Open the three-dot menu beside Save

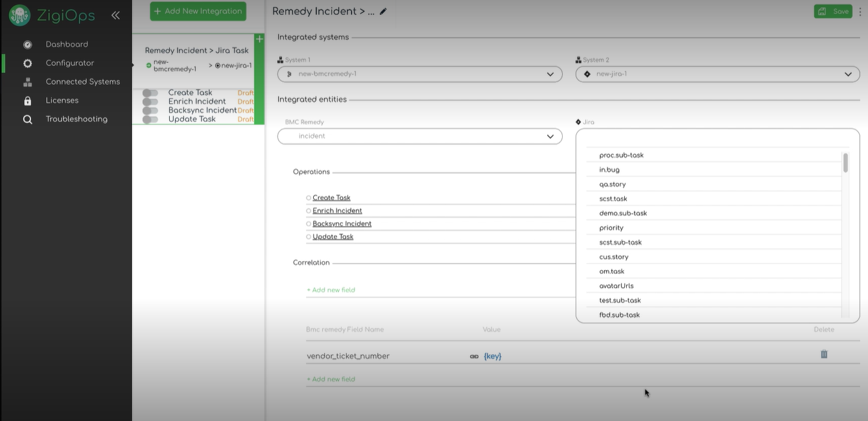coord(860,11)
